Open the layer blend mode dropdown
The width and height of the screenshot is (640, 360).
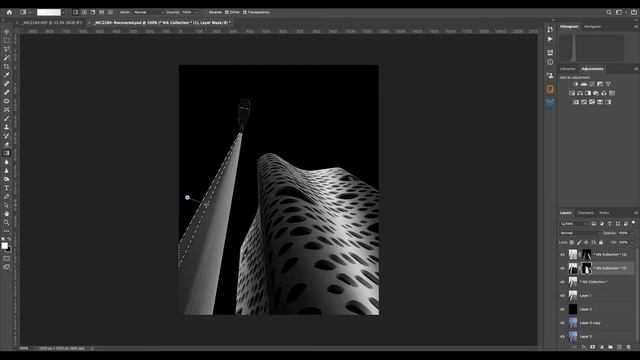(x=580, y=233)
